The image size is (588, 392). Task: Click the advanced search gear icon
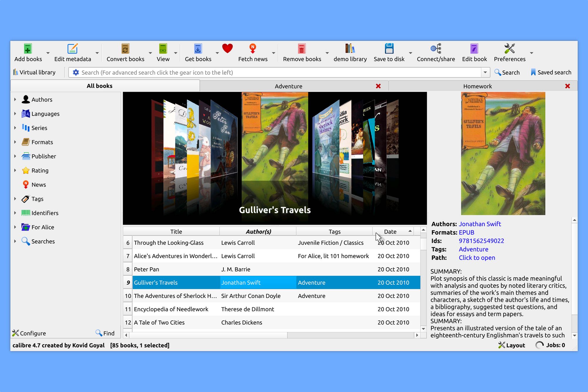click(76, 72)
